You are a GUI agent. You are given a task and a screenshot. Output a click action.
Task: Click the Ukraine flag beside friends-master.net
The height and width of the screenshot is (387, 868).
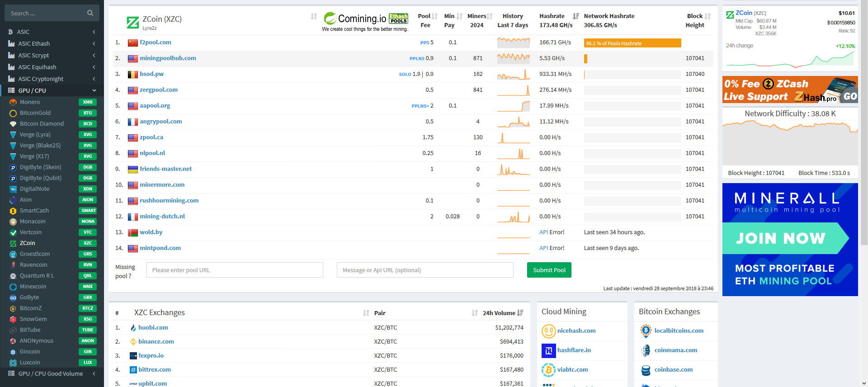point(133,169)
